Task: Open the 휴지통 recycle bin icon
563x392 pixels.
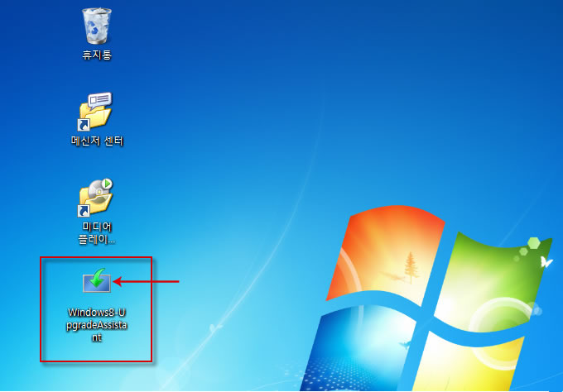Action: coord(97,26)
